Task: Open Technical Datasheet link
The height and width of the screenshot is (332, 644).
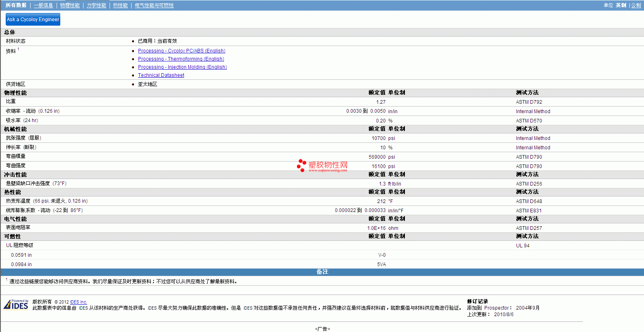Action: 161,75
